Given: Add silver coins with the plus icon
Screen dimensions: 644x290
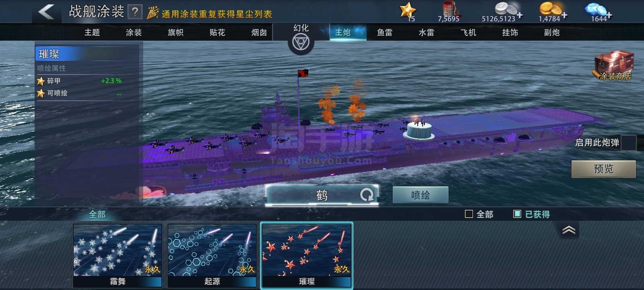Looking at the screenshot, I should 520,15.
